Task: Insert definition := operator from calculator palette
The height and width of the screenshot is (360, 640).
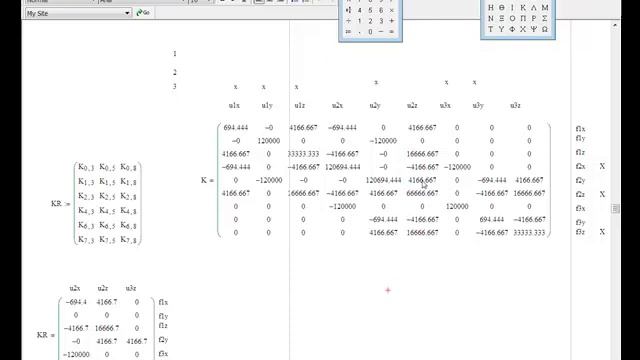Action: pyautogui.click(x=348, y=31)
